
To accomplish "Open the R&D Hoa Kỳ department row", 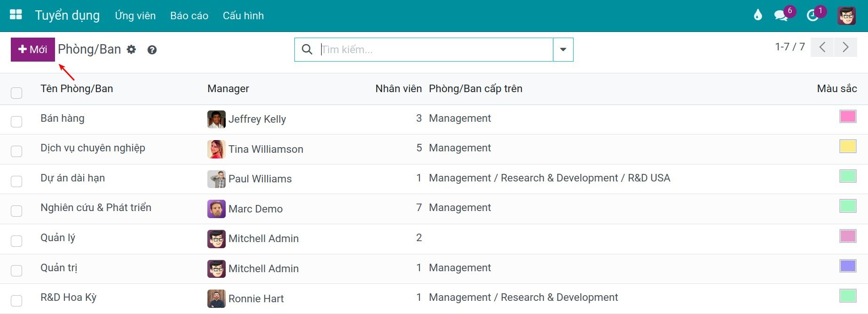I will (x=434, y=298).
